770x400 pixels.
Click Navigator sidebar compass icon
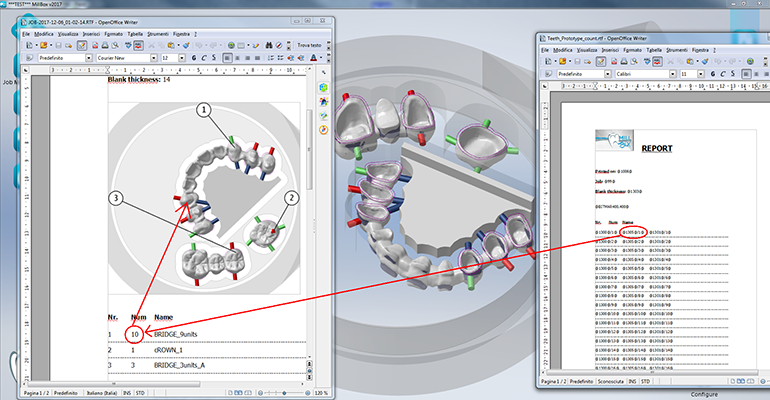click(324, 130)
